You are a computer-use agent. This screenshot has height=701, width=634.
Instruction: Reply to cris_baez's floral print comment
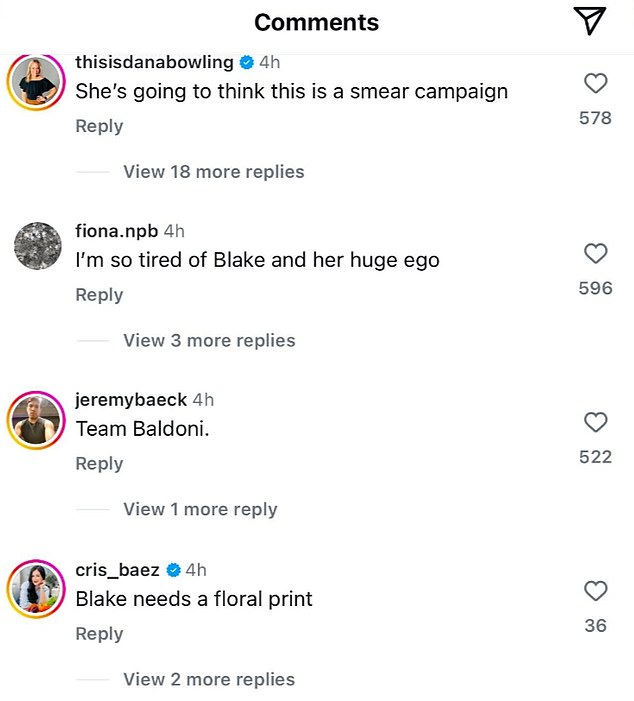99,634
